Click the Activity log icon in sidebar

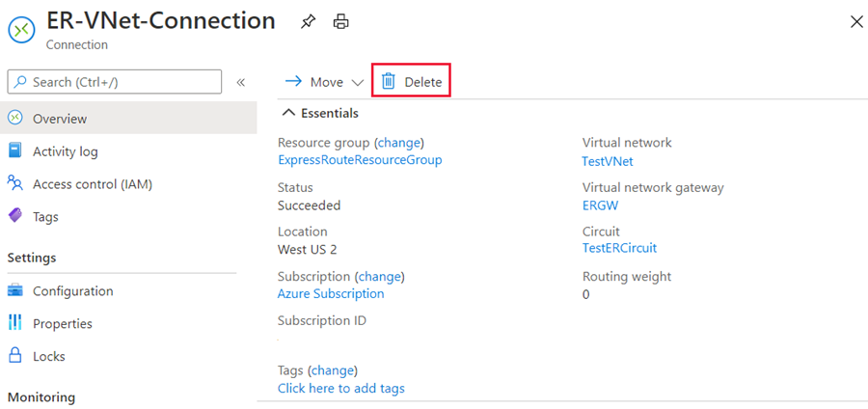14,151
